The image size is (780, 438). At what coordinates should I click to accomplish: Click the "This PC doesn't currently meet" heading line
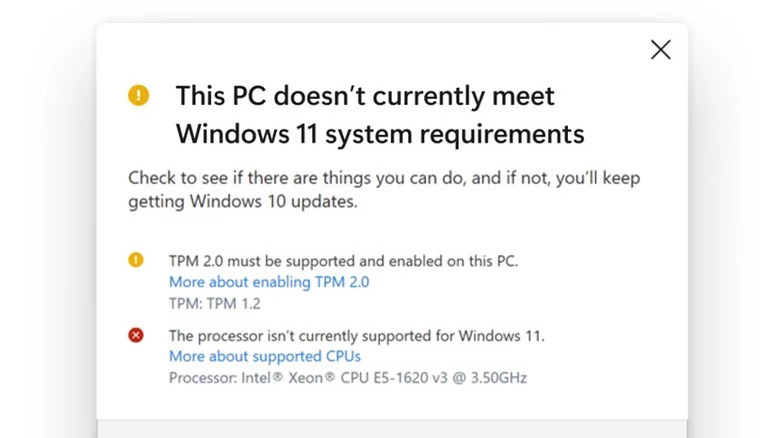coord(365,96)
